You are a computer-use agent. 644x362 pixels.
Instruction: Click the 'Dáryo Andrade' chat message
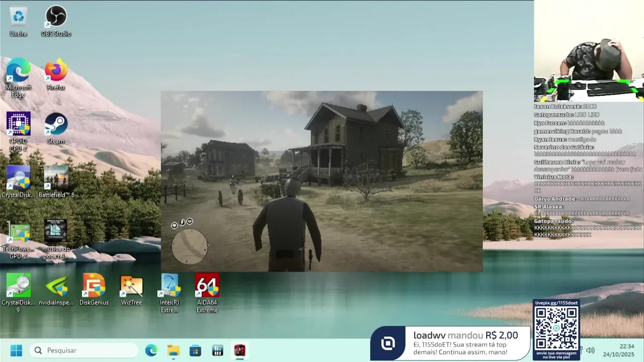(582, 199)
